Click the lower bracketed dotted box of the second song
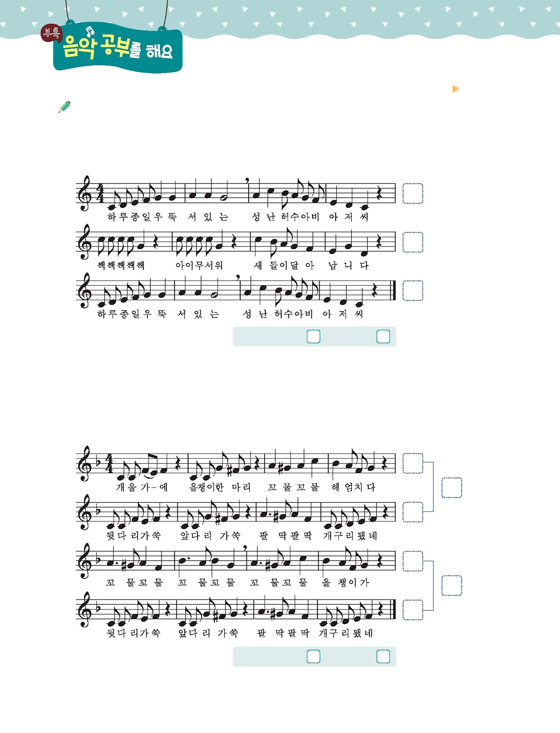Screen dimensions: 560x733 point(452,585)
